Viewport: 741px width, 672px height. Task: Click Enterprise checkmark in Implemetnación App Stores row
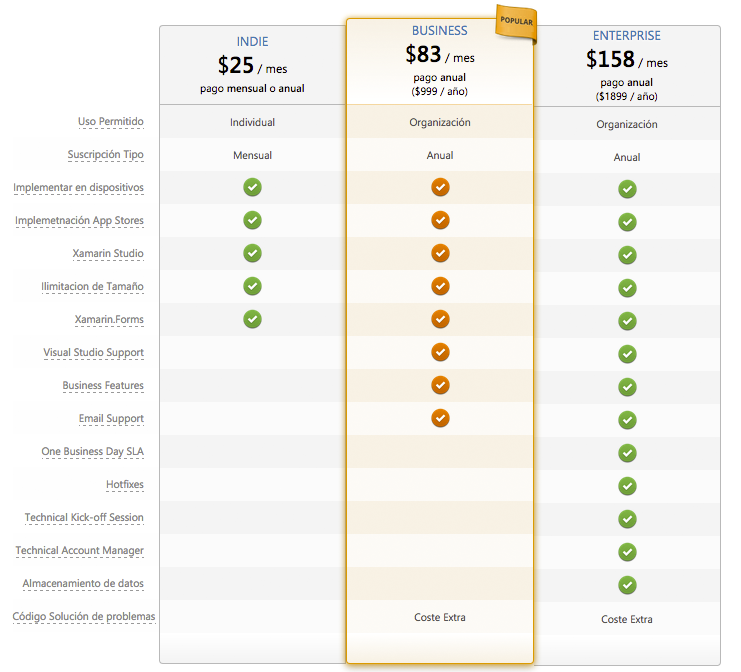coord(627,222)
